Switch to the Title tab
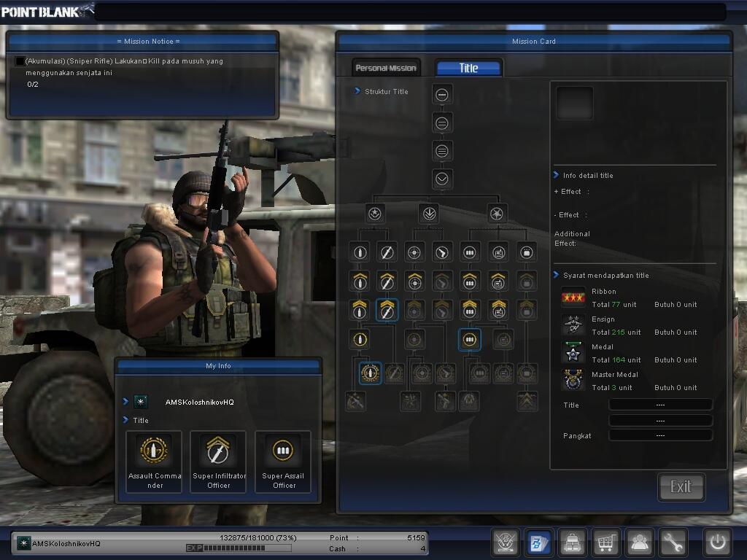This screenshot has height=560, width=747. coord(469,68)
